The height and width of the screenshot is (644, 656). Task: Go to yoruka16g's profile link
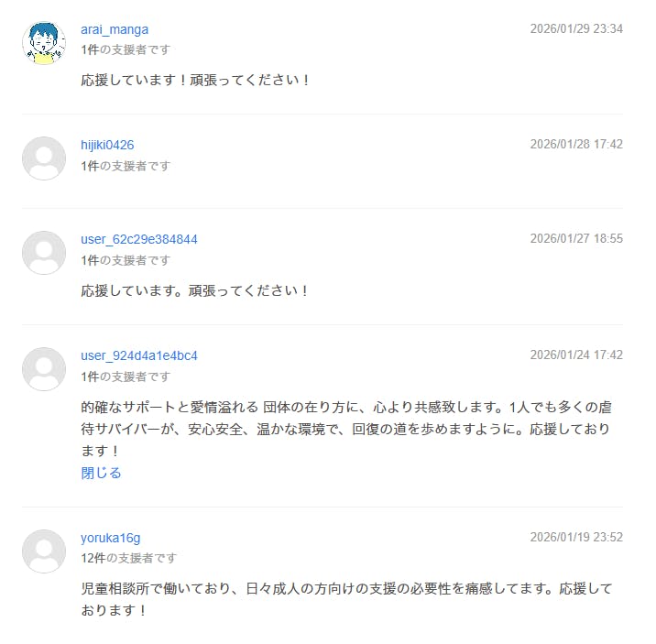point(111,538)
